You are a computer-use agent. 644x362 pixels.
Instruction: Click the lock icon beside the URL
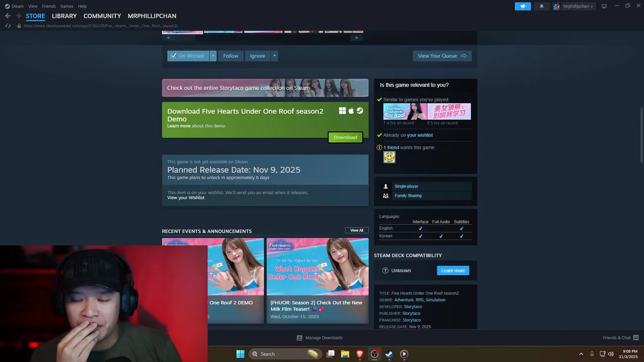[x=19, y=26]
